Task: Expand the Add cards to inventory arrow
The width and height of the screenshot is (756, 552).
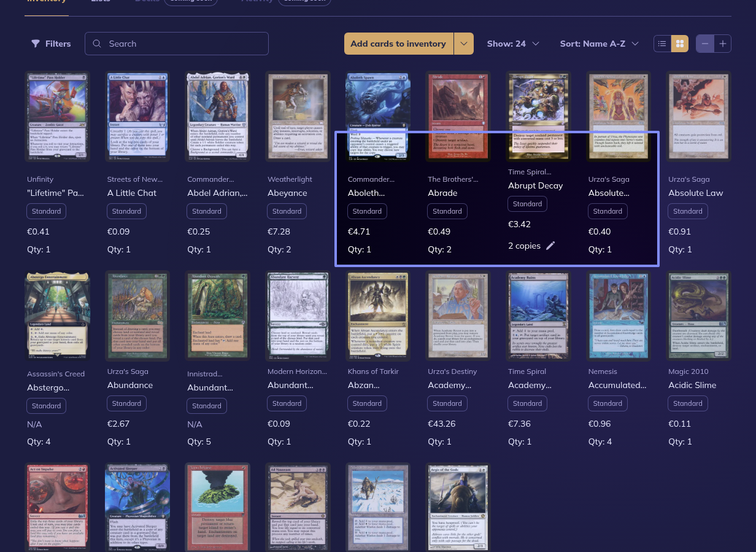Action: tap(464, 44)
